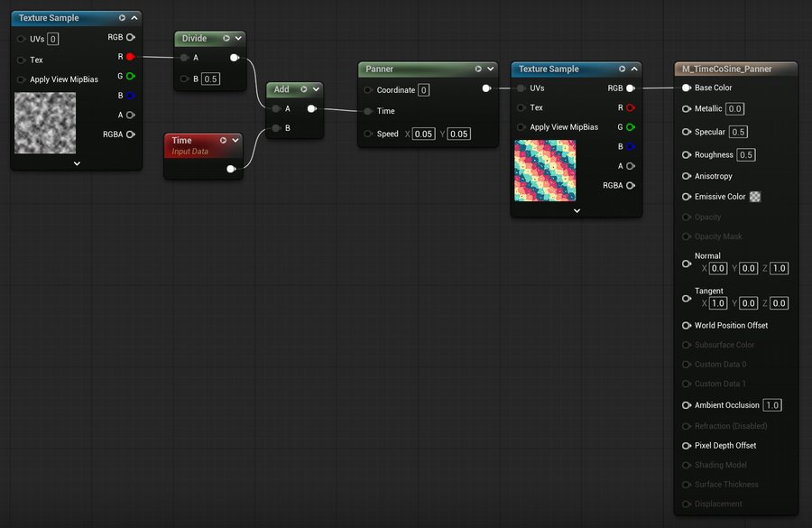Click the Specular value field 0.5
812x528 pixels.
coord(738,132)
